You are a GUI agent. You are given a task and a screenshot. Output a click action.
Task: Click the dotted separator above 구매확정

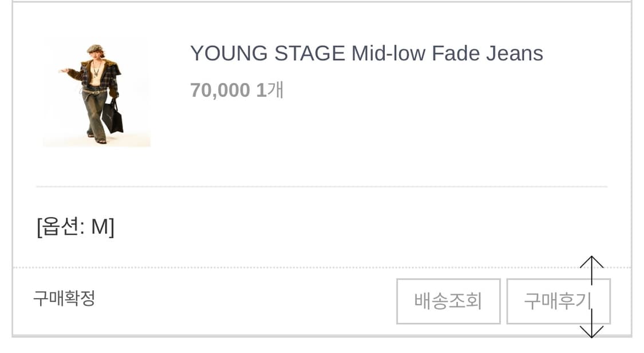286,267
